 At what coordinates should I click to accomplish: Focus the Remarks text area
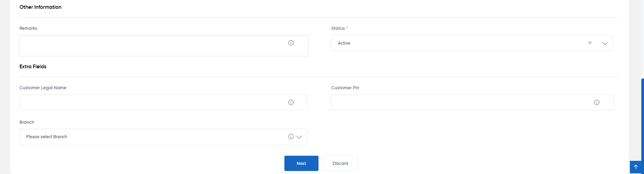pos(164,46)
